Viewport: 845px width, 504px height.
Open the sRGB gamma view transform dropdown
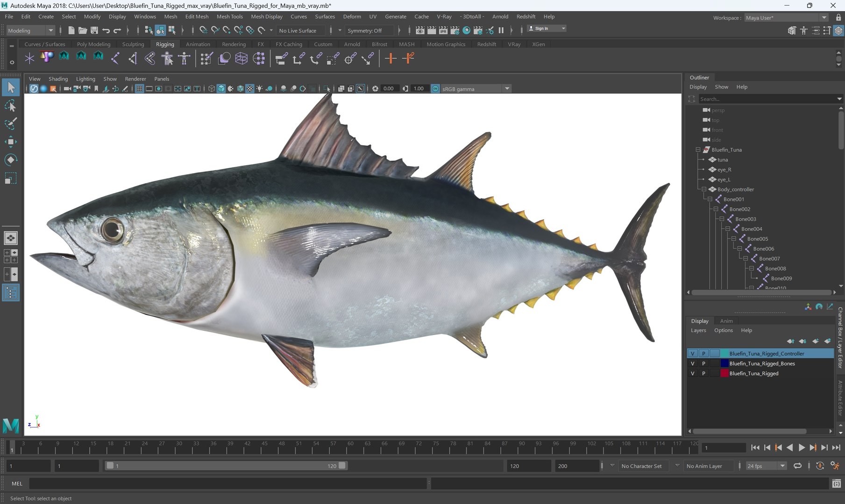click(476, 89)
